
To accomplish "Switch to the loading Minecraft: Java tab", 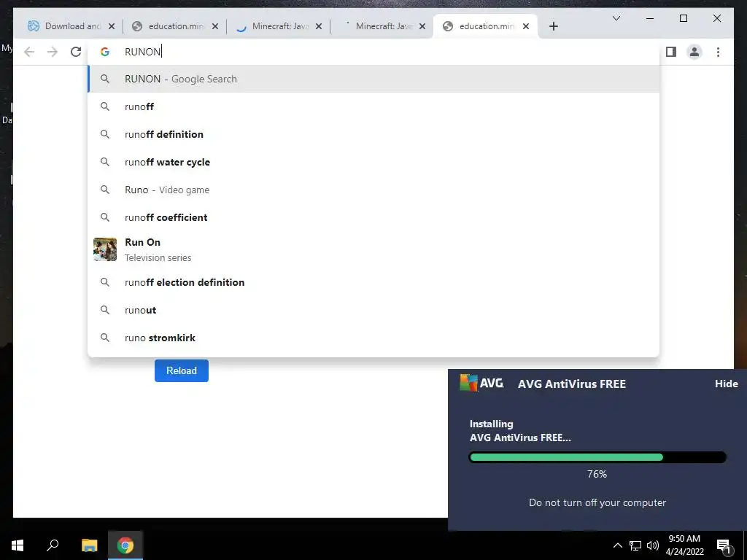I will (279, 26).
